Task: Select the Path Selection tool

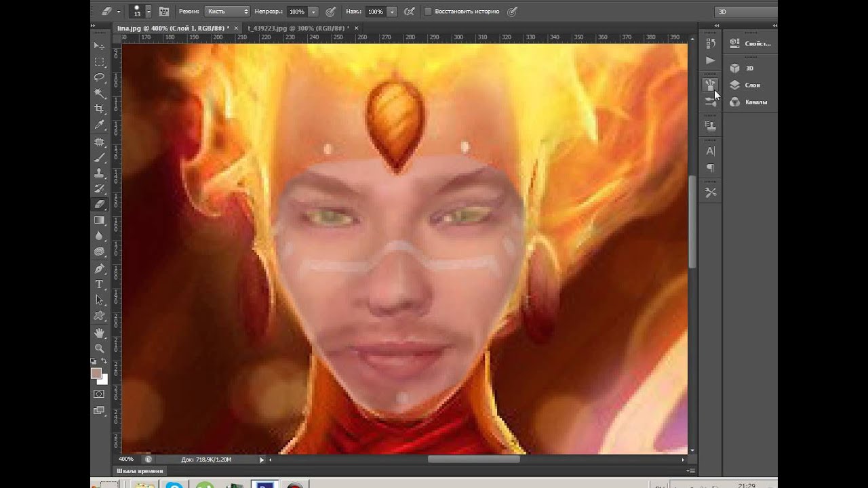Action: [99, 300]
